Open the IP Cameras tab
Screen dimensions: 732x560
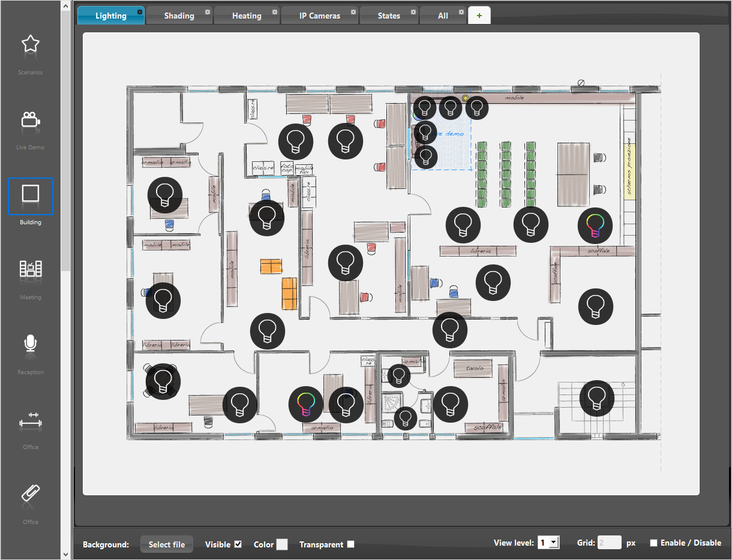pos(319,15)
